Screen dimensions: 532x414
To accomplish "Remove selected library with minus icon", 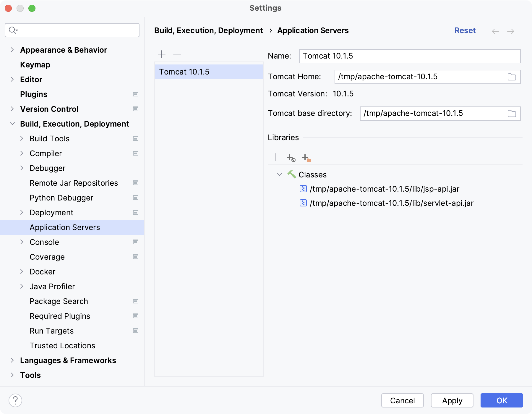I will click(321, 157).
